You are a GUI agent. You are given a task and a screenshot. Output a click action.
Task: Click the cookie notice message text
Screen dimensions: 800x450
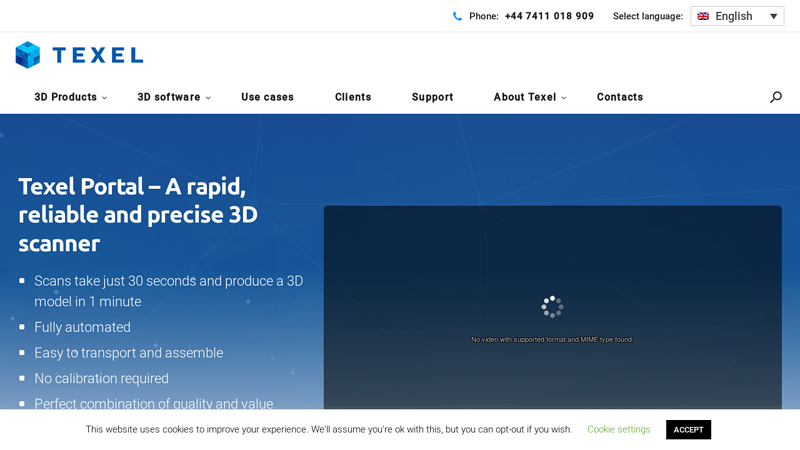(x=329, y=430)
